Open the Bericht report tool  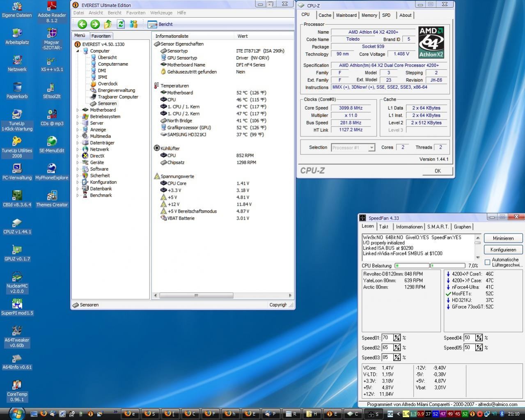click(x=160, y=24)
